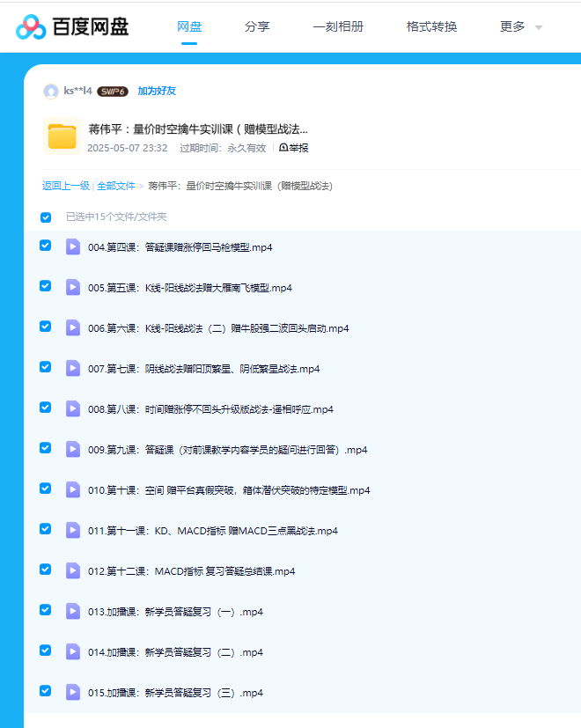Expand the 更多 dropdown menu
Viewport: 581px width, 728px height.
(x=520, y=26)
